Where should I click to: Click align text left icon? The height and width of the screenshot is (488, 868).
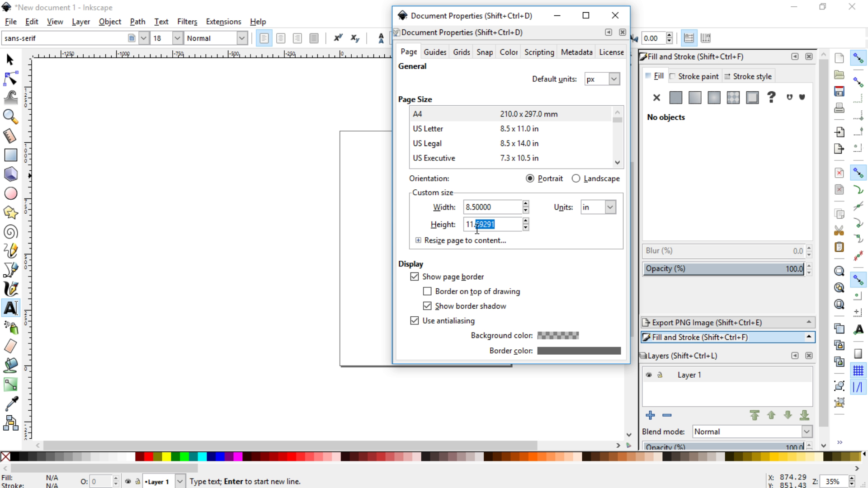pos(264,38)
